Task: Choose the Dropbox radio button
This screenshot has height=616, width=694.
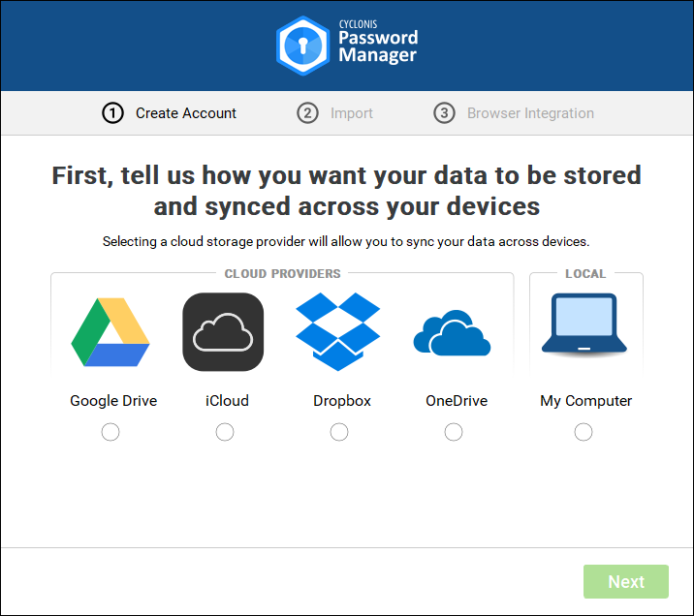Action: [x=339, y=432]
